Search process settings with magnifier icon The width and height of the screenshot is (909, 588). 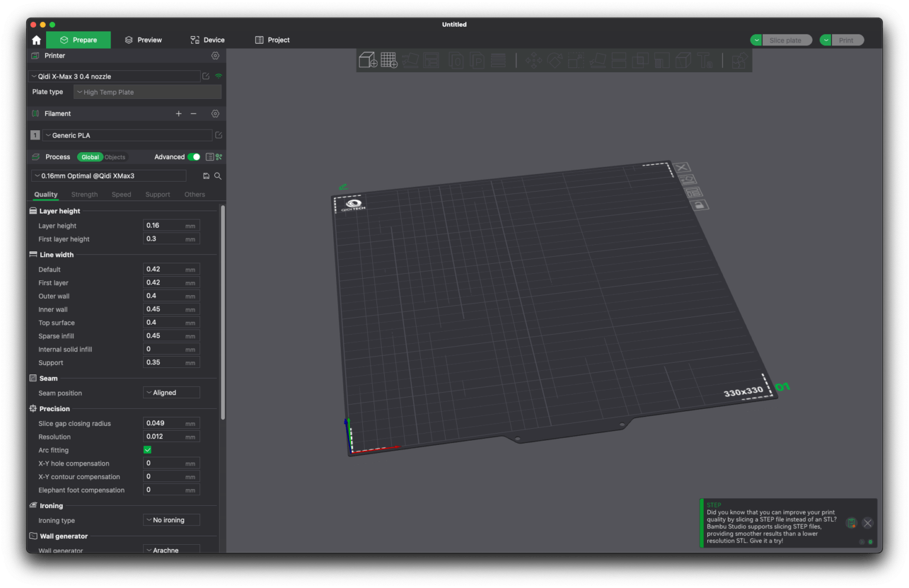tap(218, 176)
